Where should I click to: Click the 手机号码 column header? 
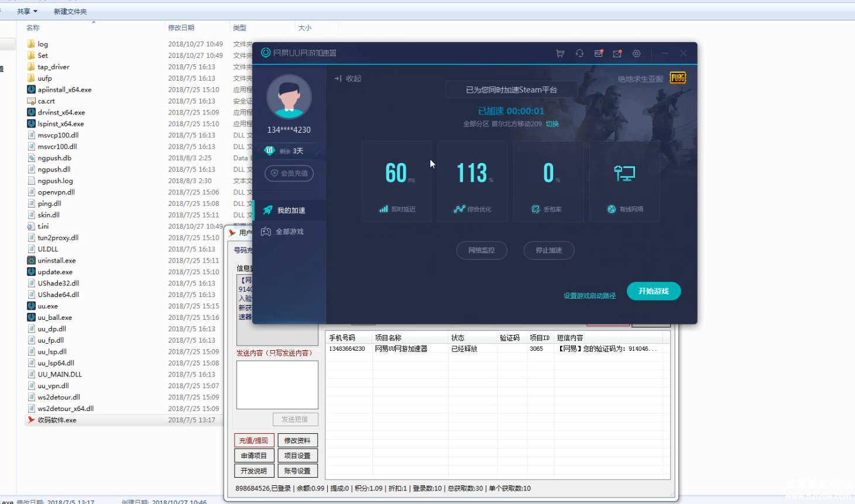coord(349,338)
